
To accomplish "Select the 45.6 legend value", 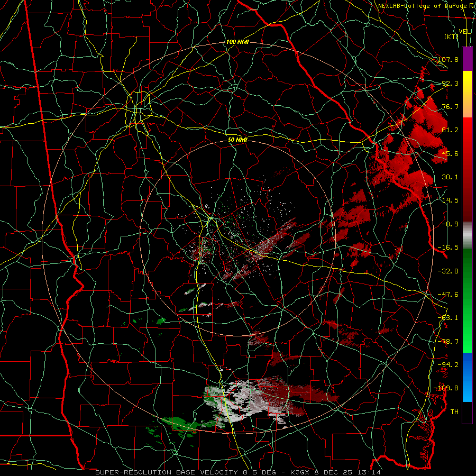I will coord(450,153).
